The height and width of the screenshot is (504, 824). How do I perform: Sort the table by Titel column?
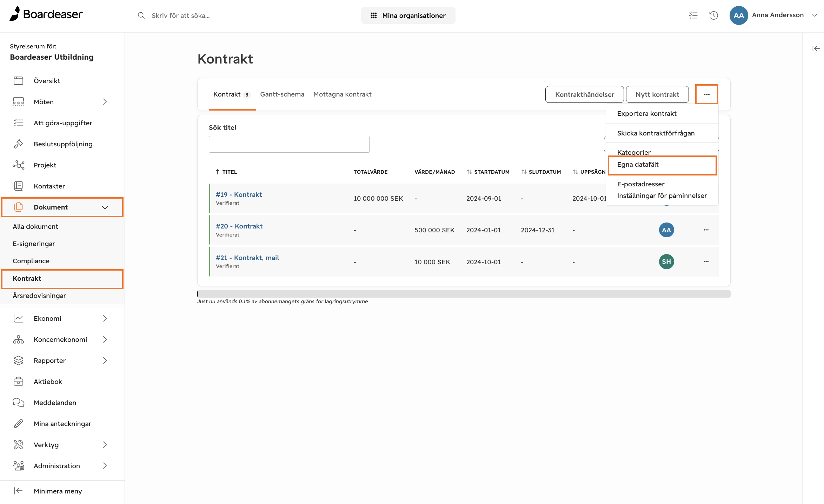[226, 172]
